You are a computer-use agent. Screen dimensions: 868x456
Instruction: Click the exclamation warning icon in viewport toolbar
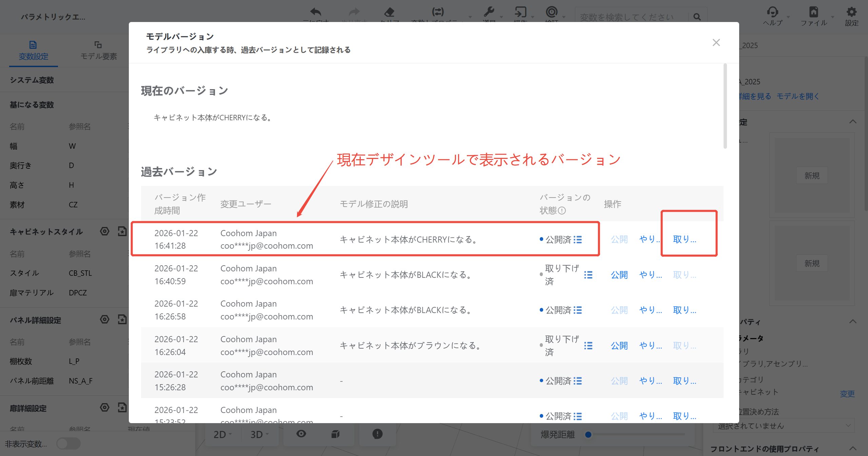pos(377,434)
